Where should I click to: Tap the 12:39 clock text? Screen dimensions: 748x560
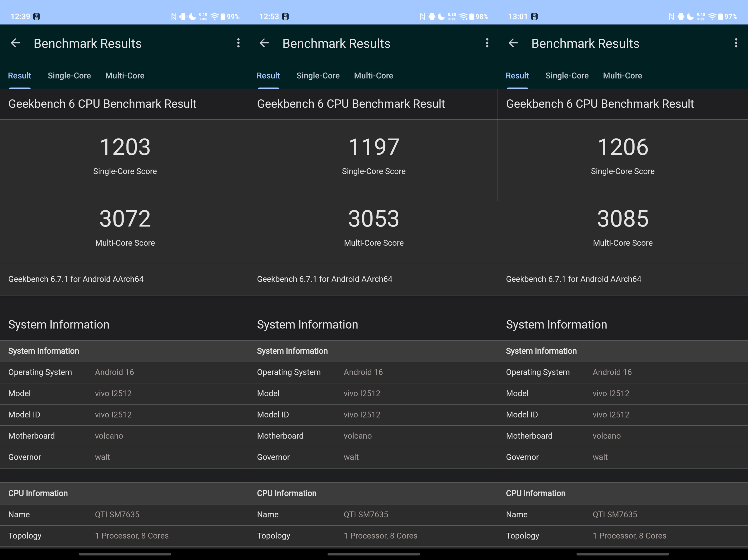[20, 17]
